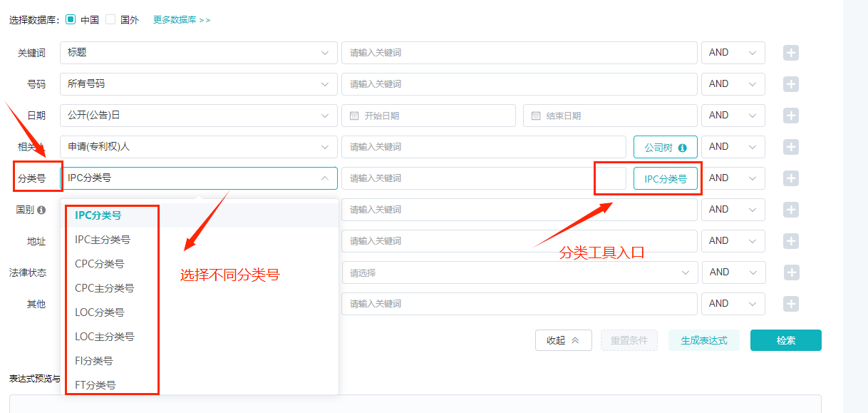This screenshot has width=868, height=413.
Task: Open the 所有号码 field dropdown
Action: [199, 84]
